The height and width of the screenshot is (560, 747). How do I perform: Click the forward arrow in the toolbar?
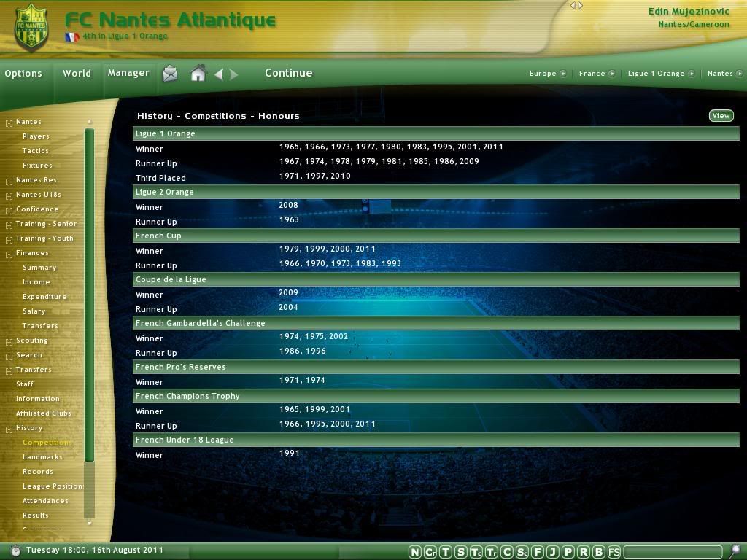(x=233, y=74)
